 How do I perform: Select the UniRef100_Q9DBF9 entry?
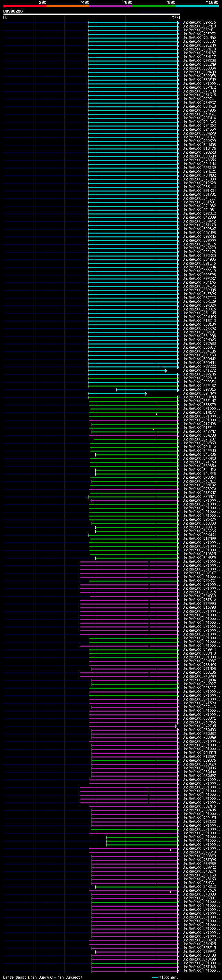pos(199,856)
